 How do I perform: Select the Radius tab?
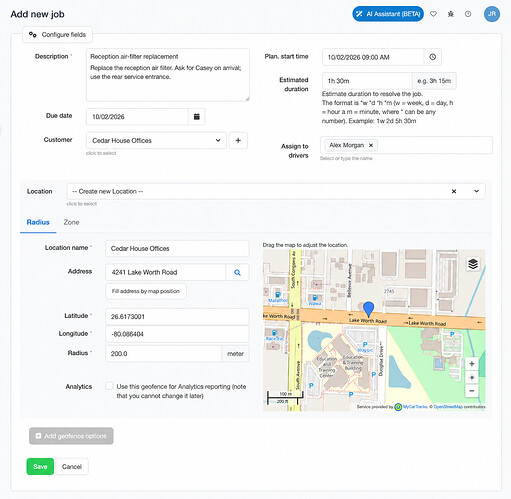pyautogui.click(x=38, y=222)
